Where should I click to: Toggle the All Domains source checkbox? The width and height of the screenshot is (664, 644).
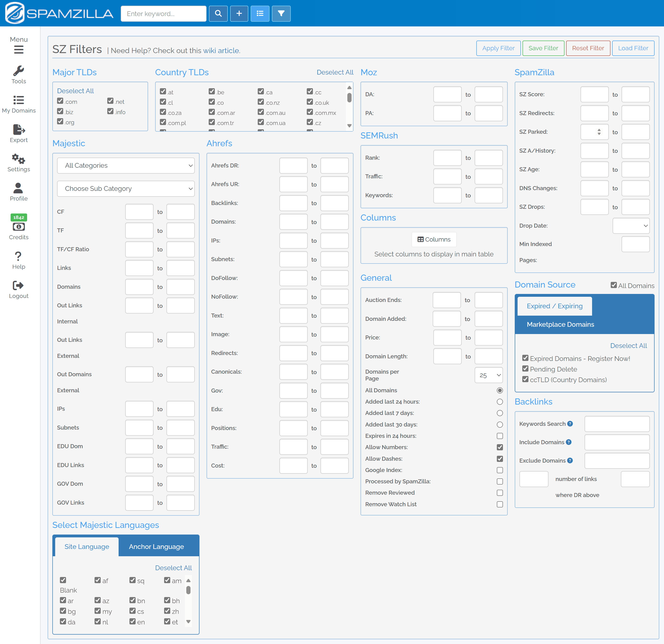click(614, 285)
